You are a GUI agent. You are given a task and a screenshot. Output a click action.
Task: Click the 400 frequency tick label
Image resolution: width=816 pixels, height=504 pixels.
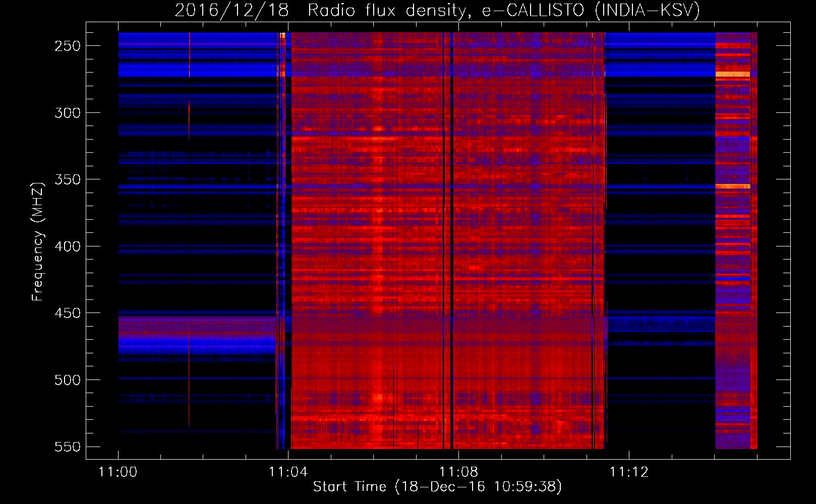point(68,246)
